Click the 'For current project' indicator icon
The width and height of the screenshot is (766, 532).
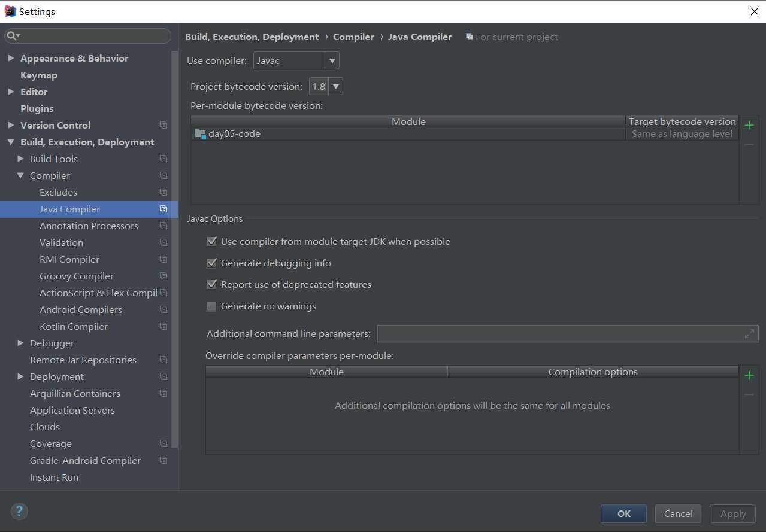469,37
